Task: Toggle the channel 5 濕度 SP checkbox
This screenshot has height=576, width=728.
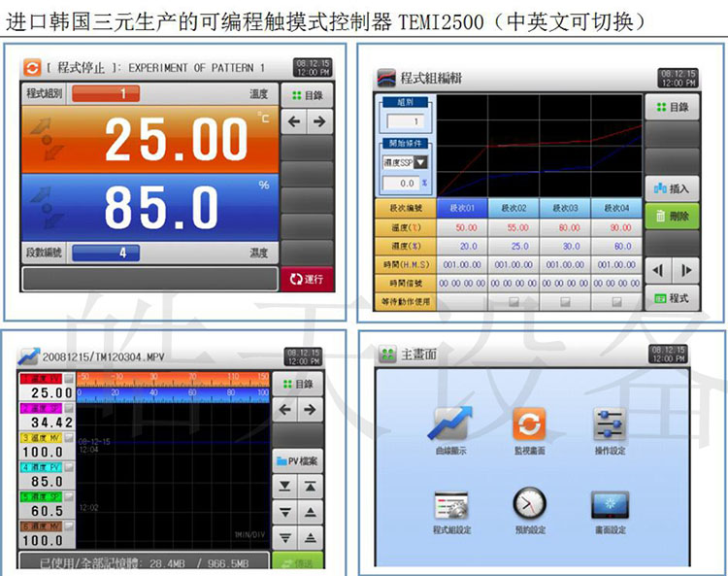Action: (x=69, y=496)
